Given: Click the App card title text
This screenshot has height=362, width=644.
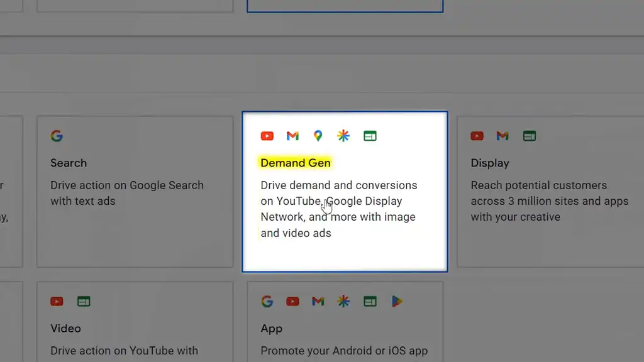Looking at the screenshot, I should [x=272, y=329].
